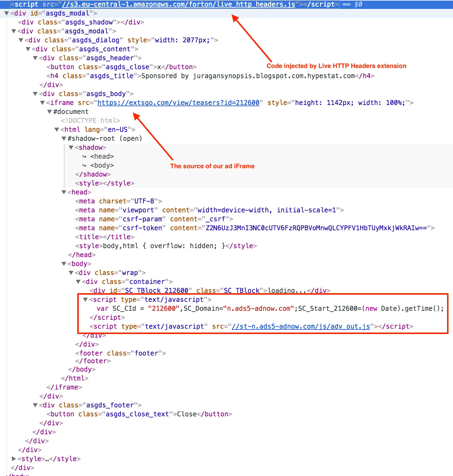
Task: Select the empty style element in shadow root
Action: (105, 183)
